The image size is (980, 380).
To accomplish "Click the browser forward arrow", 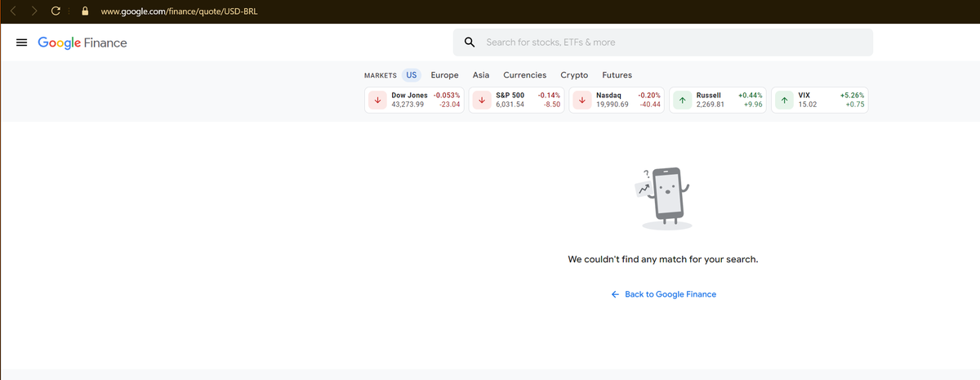I will tap(33, 11).
